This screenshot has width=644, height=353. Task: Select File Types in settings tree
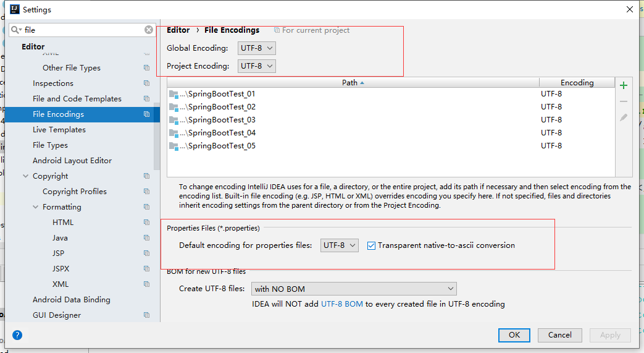pos(50,145)
